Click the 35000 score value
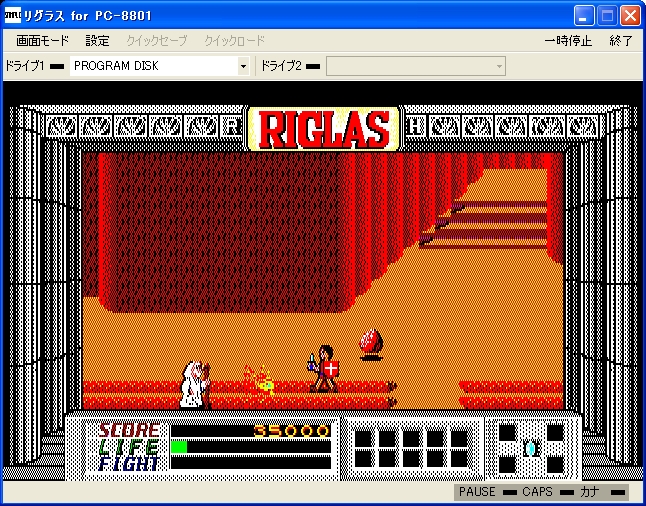This screenshot has height=506, width=646. click(292, 431)
